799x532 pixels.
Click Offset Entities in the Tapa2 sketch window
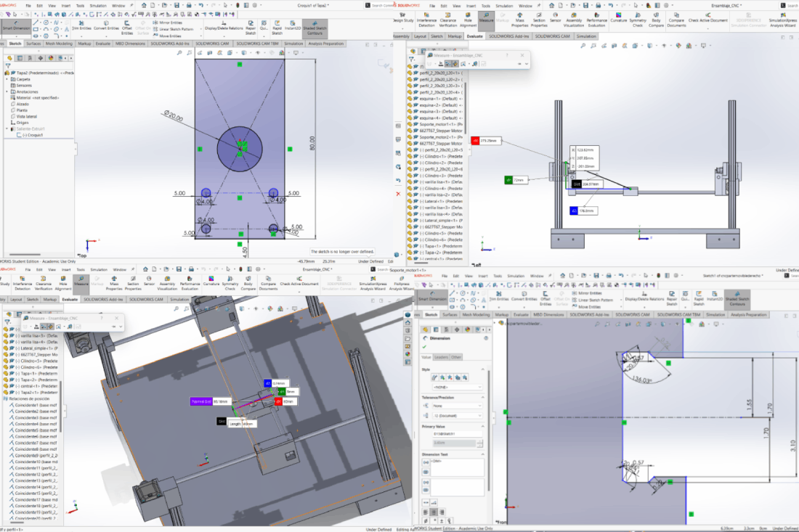click(x=127, y=28)
